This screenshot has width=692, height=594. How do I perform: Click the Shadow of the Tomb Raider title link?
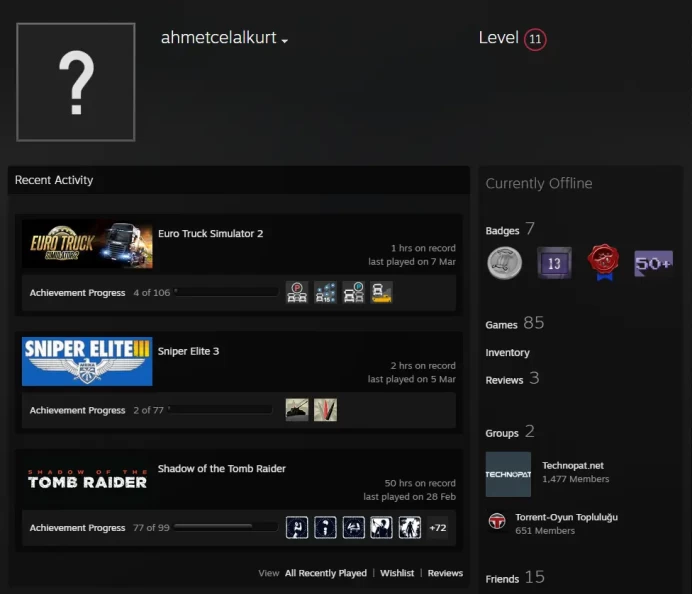(x=222, y=468)
